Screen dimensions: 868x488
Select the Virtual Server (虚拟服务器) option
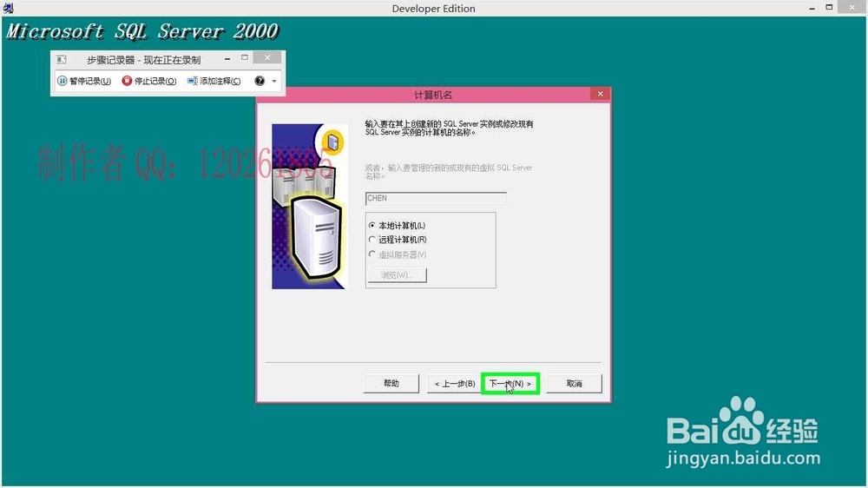[398, 254]
